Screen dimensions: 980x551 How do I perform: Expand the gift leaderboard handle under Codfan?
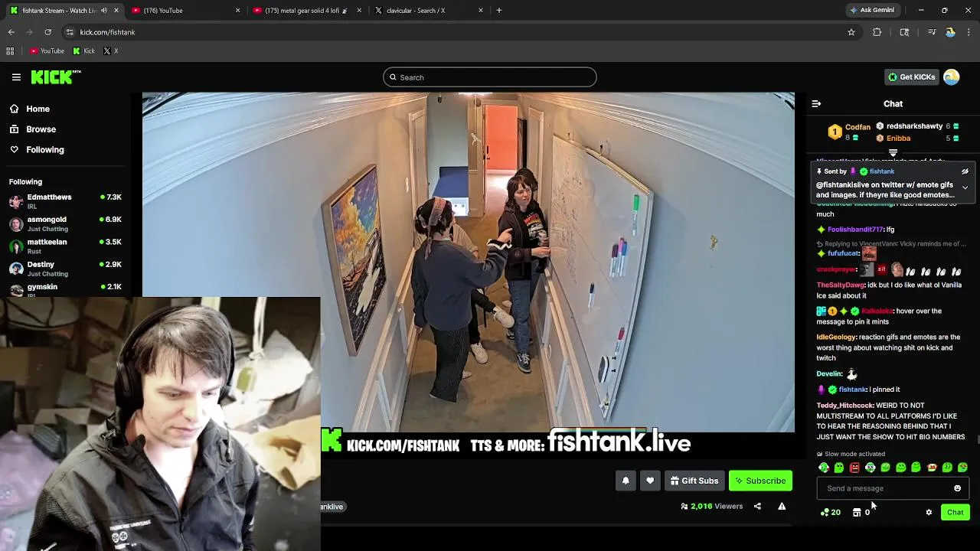893,153
